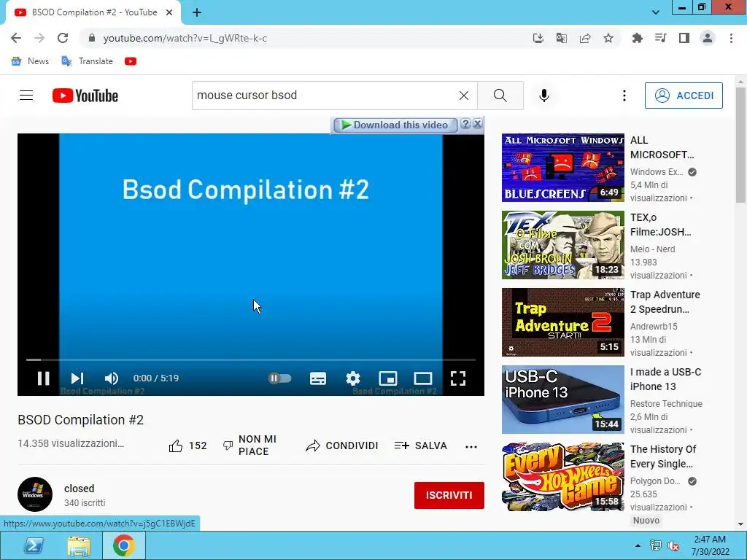Close the BSOD Compilation tab

(x=169, y=12)
